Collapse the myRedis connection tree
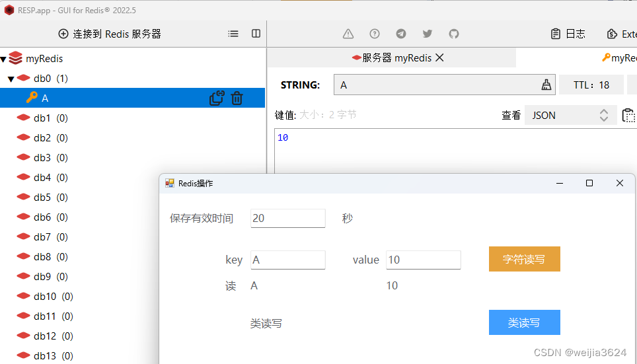 pyautogui.click(x=3, y=59)
